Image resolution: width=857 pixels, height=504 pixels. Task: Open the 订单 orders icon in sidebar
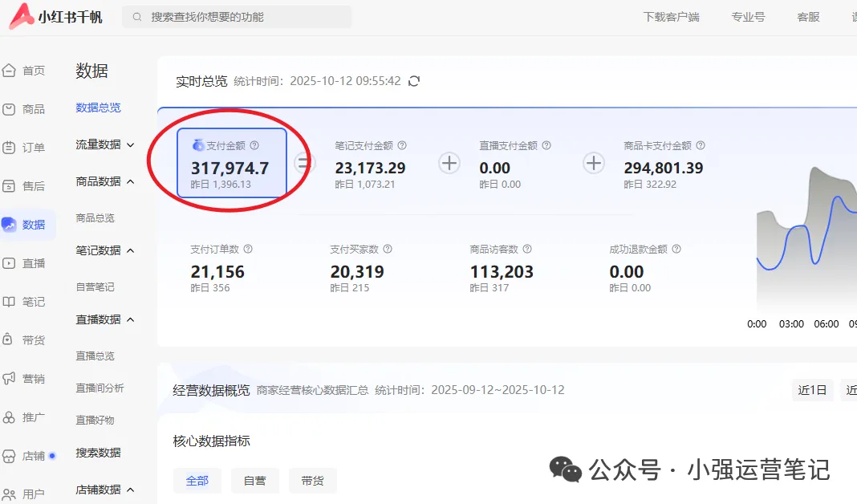coord(10,148)
